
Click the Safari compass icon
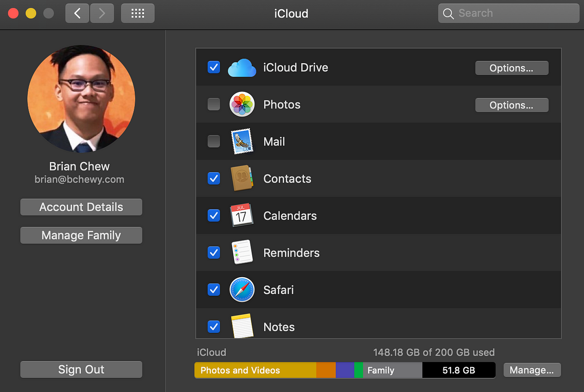coord(242,289)
